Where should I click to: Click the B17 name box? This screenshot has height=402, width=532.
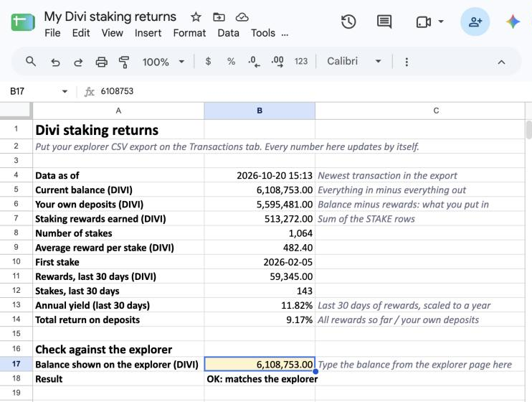click(32, 91)
